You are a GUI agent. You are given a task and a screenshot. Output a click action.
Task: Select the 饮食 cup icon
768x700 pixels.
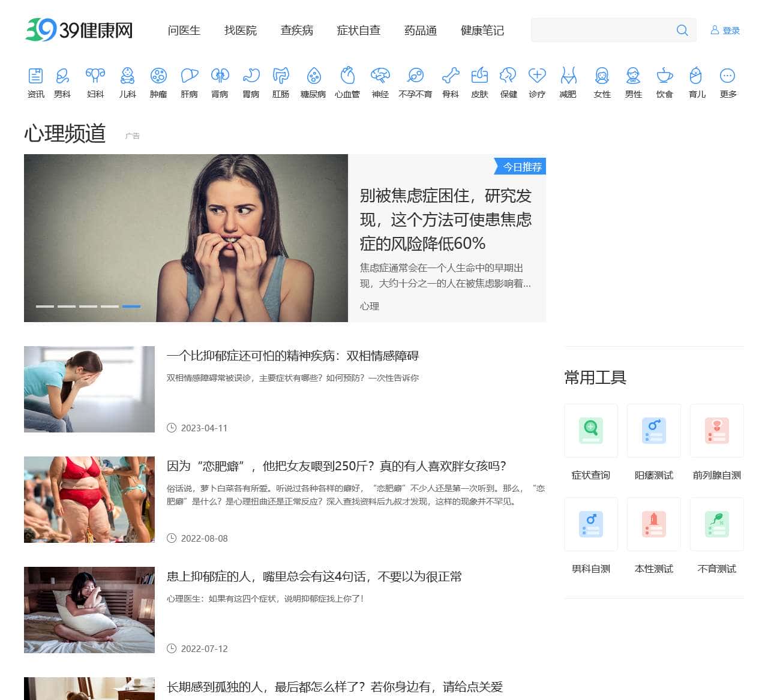pyautogui.click(x=664, y=76)
